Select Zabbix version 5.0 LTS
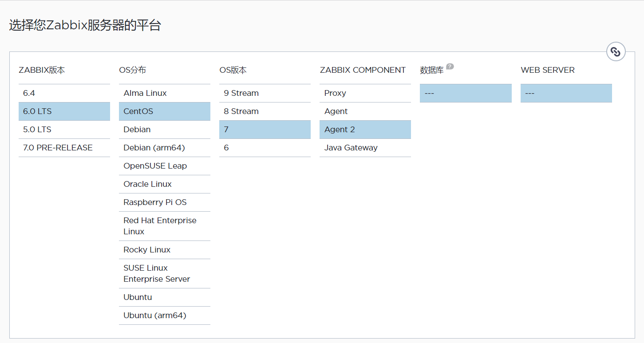This screenshot has width=644, height=343. (x=64, y=130)
